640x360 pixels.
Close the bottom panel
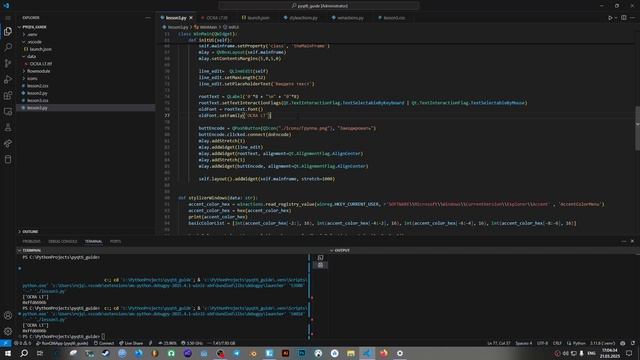632,241
